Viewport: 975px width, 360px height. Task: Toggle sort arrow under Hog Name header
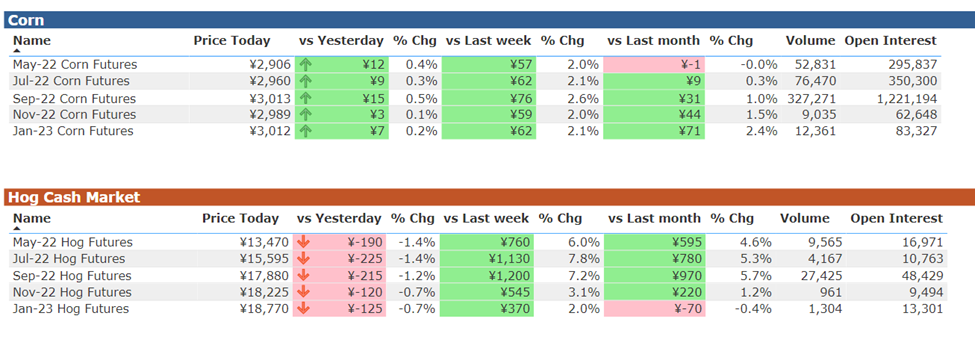click(x=17, y=228)
